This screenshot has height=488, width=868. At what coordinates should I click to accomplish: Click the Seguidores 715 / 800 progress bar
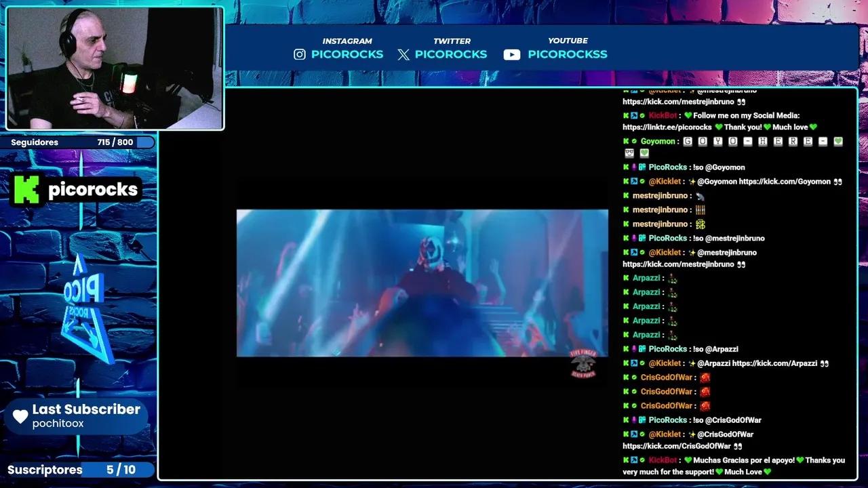pos(79,142)
